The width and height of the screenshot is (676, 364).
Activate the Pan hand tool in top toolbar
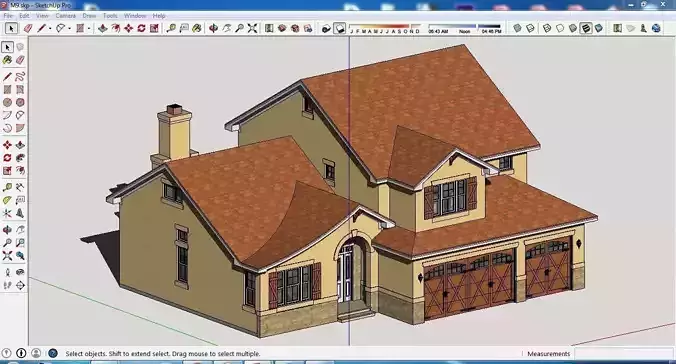point(226,28)
